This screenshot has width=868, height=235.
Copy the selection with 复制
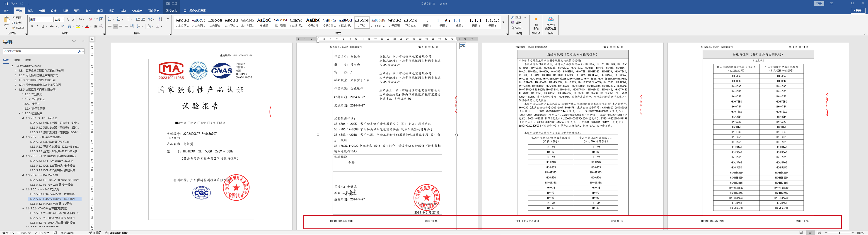click(17, 23)
